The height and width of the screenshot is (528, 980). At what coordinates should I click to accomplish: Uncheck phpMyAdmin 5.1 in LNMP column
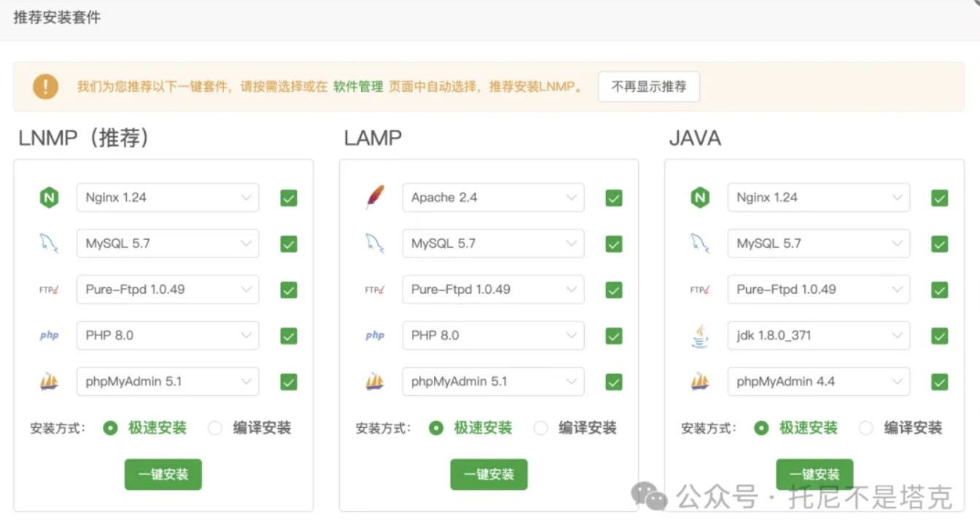[289, 382]
